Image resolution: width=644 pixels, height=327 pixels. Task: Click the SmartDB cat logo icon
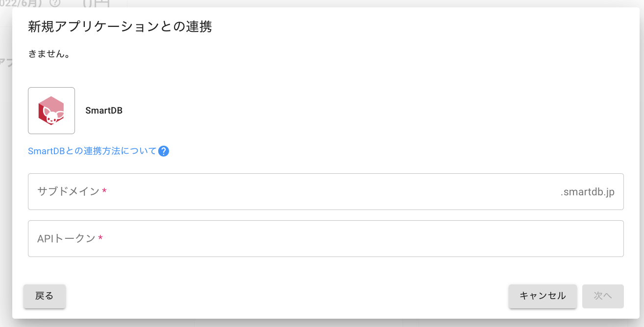click(x=51, y=111)
